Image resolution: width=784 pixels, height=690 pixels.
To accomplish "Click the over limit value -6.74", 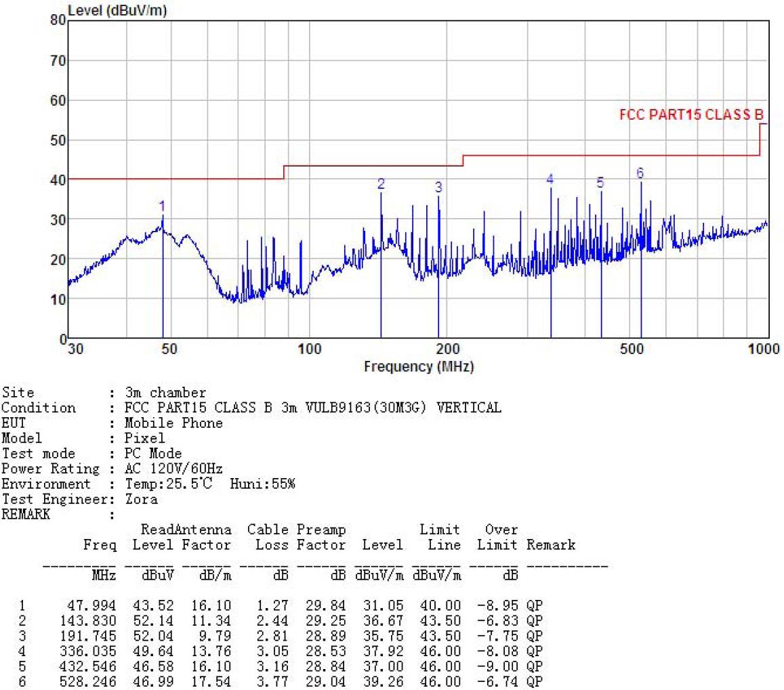I will click(x=497, y=681).
